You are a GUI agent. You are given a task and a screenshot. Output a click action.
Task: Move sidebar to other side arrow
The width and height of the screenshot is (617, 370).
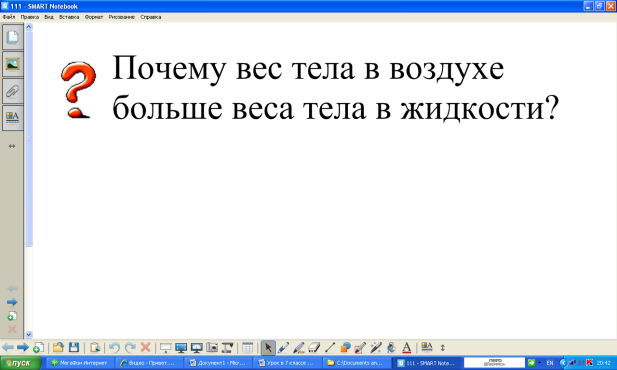(12, 146)
